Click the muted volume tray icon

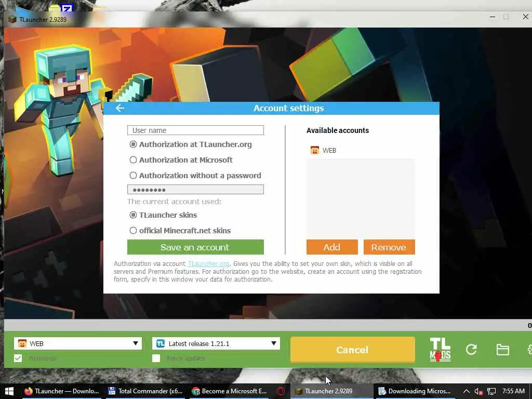coord(478,392)
